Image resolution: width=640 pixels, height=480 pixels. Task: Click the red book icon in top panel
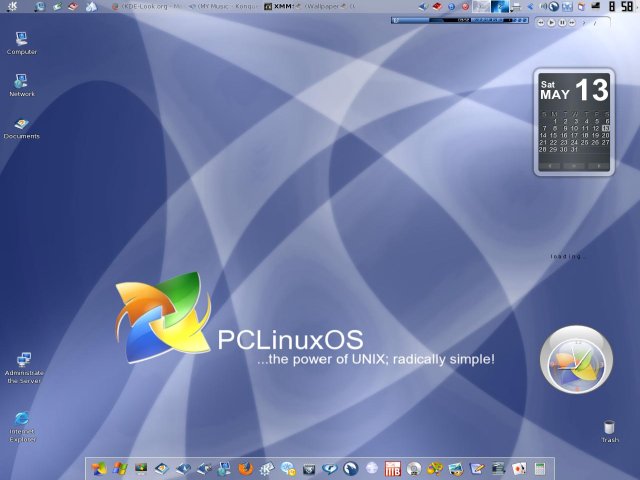tap(73, 6)
